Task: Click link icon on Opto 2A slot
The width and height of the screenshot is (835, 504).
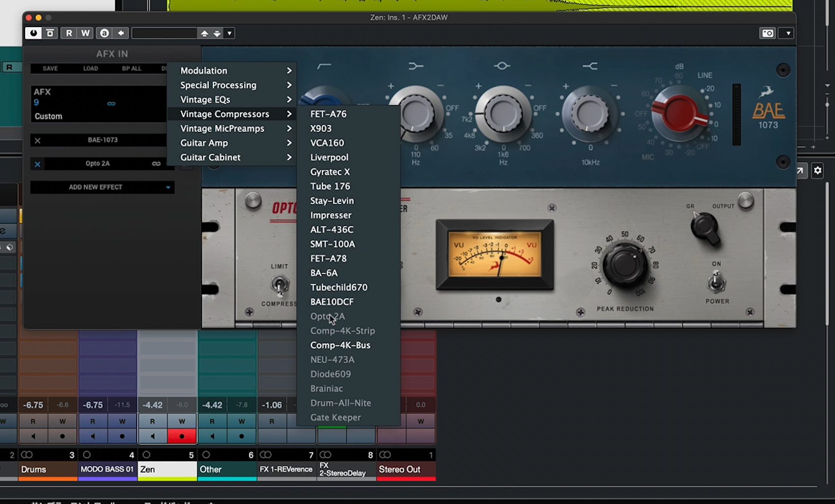Action: [x=156, y=164]
